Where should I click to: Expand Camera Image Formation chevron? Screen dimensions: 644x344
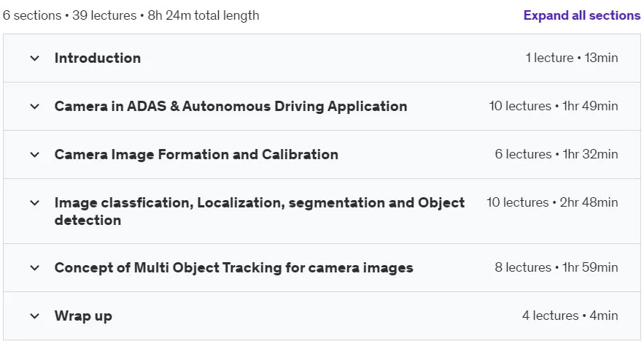tap(35, 154)
